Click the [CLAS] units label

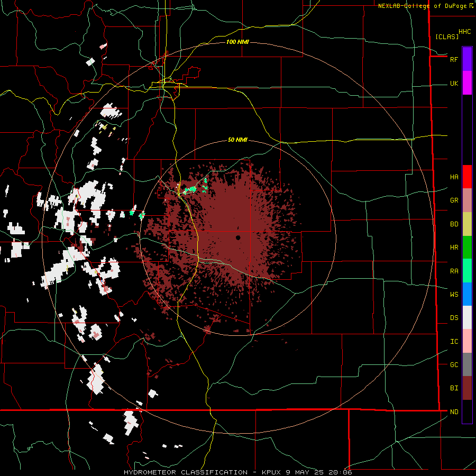click(447, 36)
